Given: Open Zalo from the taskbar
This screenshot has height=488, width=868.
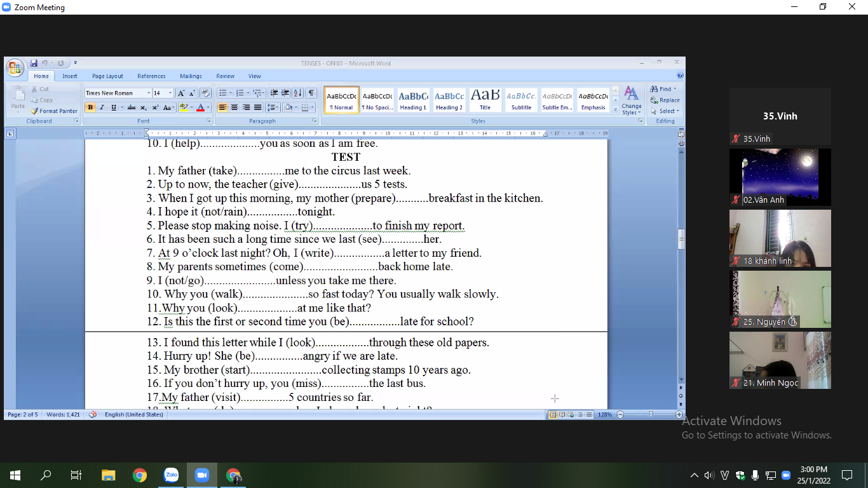Looking at the screenshot, I should click(171, 475).
